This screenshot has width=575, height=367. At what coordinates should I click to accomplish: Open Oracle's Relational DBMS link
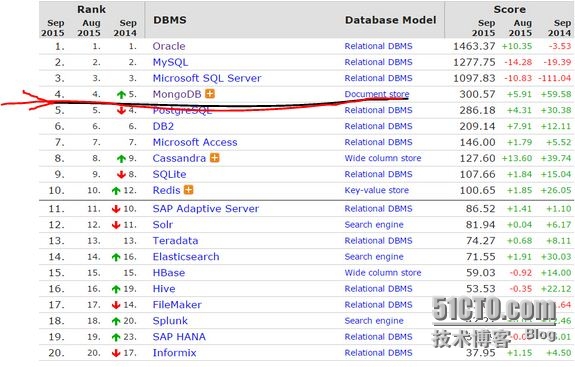[378, 46]
